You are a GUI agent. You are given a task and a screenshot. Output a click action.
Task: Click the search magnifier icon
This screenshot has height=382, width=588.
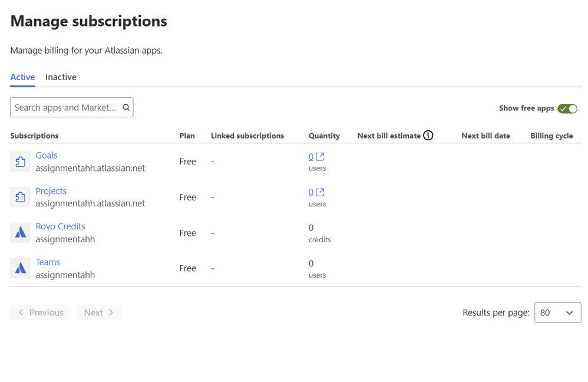point(126,107)
